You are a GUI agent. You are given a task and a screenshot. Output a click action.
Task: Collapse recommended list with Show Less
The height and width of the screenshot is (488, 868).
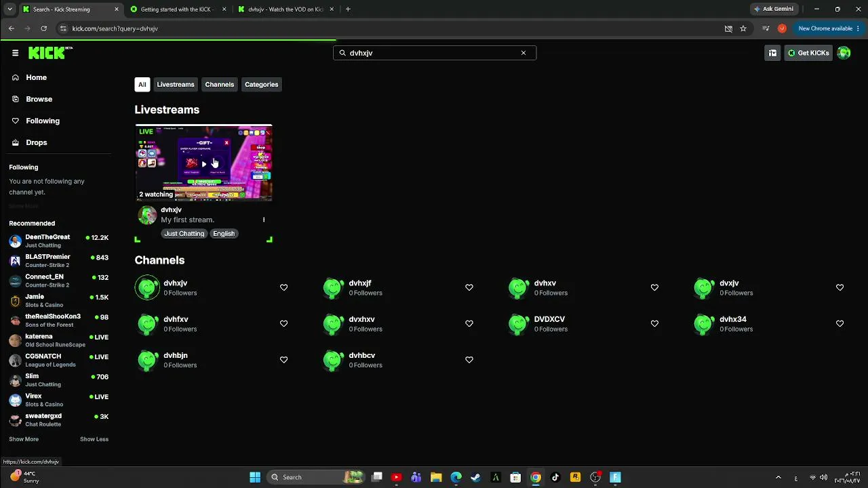94,439
